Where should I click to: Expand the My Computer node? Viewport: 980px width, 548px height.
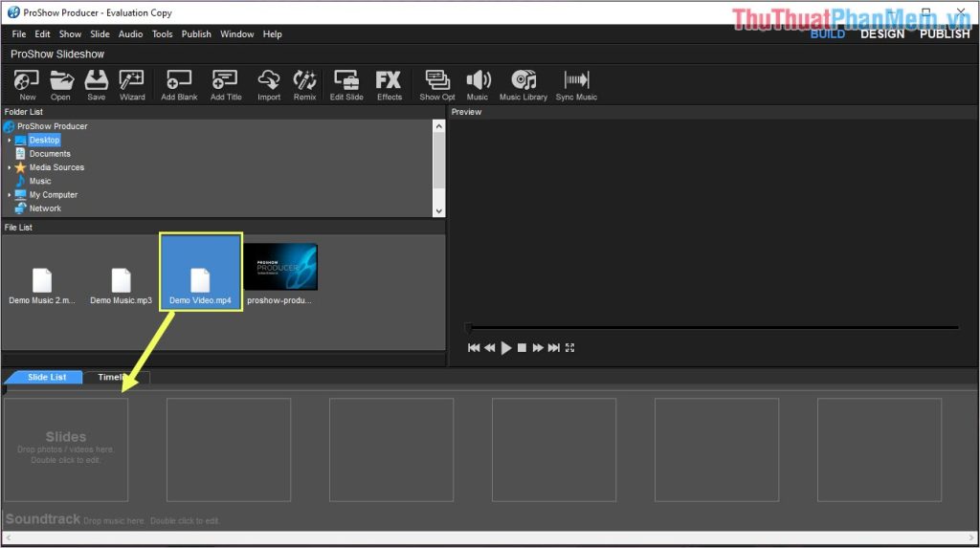[9, 195]
